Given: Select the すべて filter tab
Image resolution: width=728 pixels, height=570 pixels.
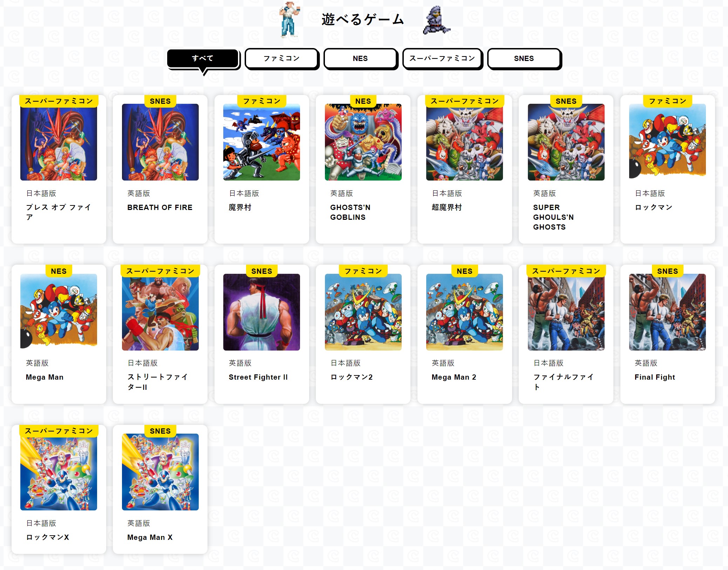Looking at the screenshot, I should tap(203, 59).
